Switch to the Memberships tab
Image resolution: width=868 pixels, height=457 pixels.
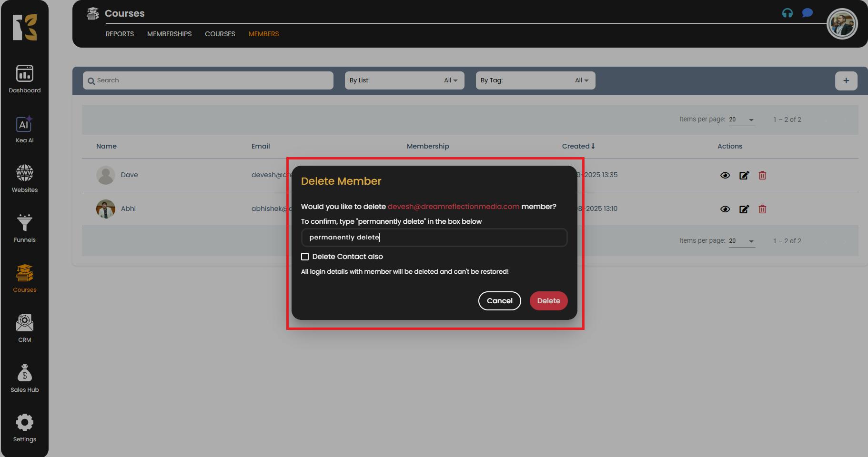point(169,34)
